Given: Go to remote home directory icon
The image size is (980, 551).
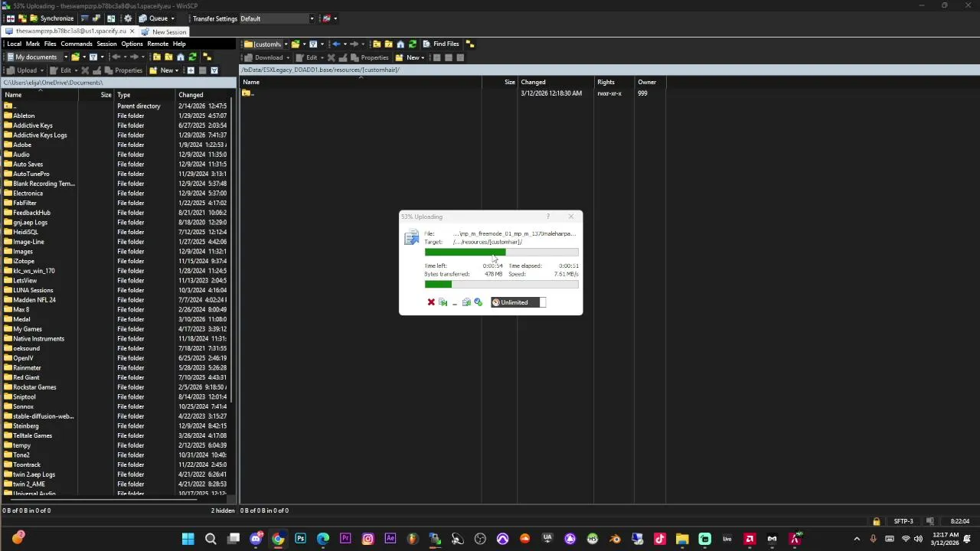Looking at the screenshot, I should click(x=400, y=44).
